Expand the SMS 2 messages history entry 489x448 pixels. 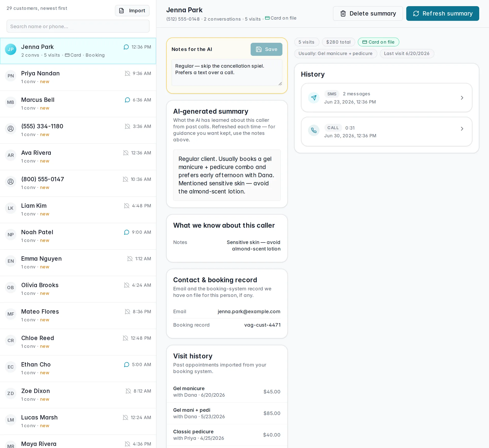(387, 98)
